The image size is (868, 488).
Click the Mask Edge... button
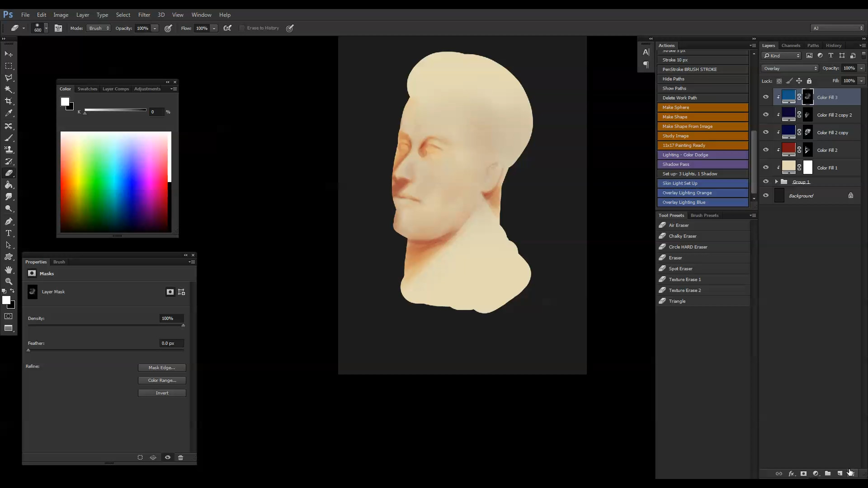click(x=161, y=368)
